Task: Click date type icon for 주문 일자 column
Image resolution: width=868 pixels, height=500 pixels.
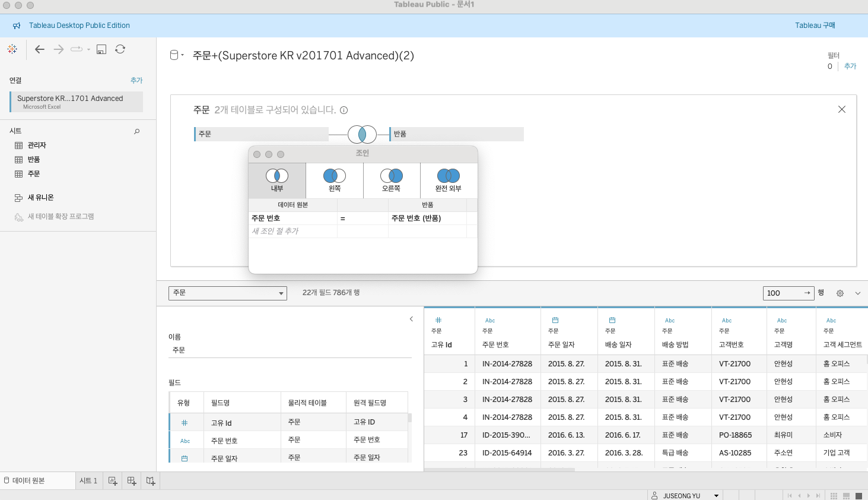Action: [x=555, y=320]
